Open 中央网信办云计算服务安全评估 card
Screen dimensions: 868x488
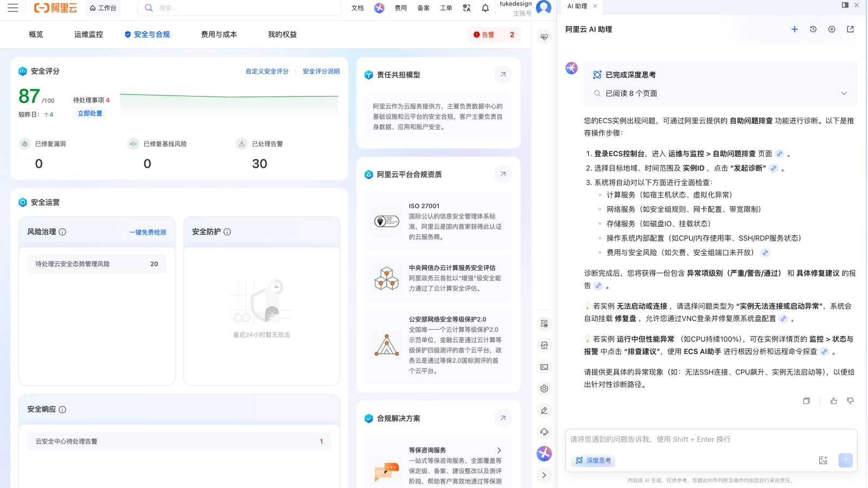438,278
